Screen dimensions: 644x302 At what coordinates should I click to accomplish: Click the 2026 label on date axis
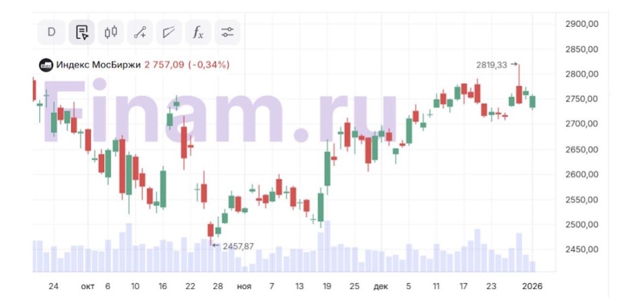(532, 287)
